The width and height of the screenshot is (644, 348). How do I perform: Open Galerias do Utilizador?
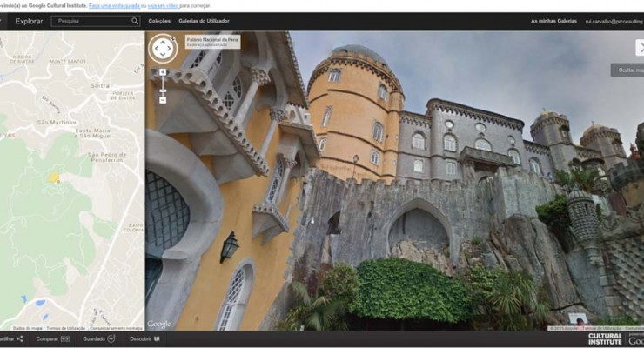(205, 21)
